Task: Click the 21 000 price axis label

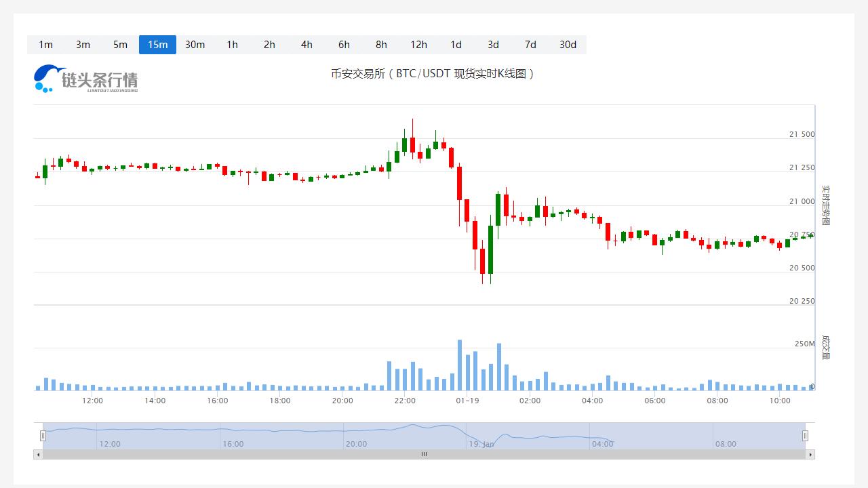Action: tap(802, 201)
